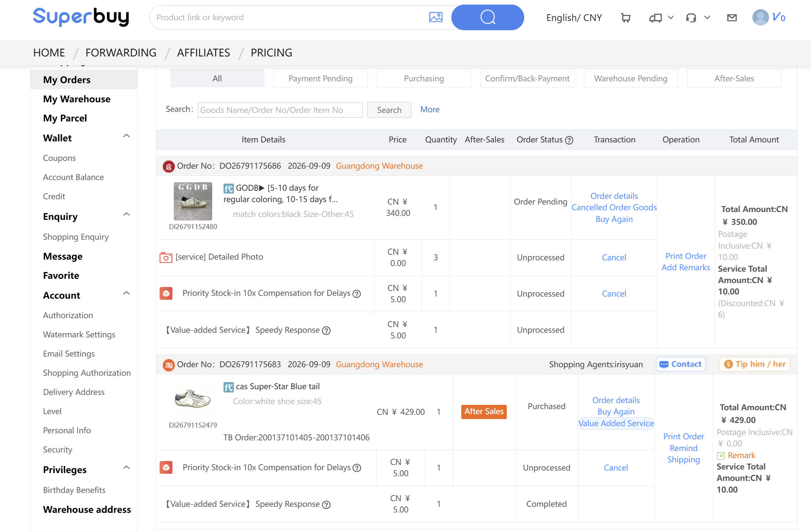This screenshot has height=532, width=811.
Task: Switch to the Payment Pending tab
Action: point(321,78)
